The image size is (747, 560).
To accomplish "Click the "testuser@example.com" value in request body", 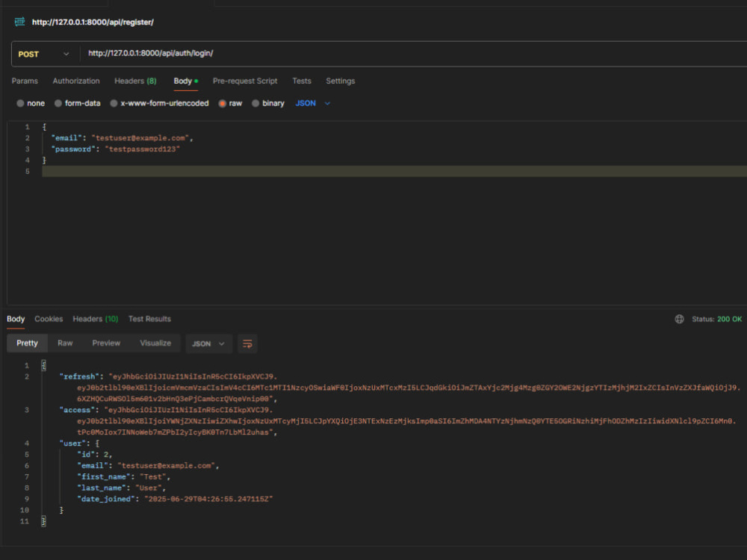I will click(x=140, y=138).
